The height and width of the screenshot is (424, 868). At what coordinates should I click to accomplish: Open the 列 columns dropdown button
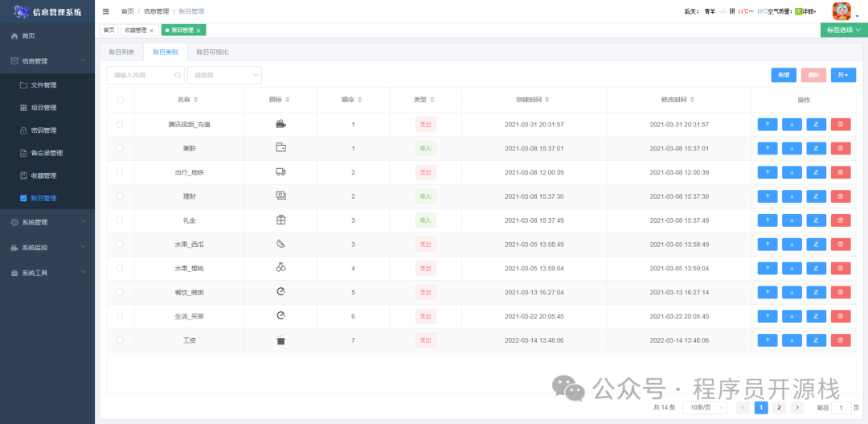(843, 75)
